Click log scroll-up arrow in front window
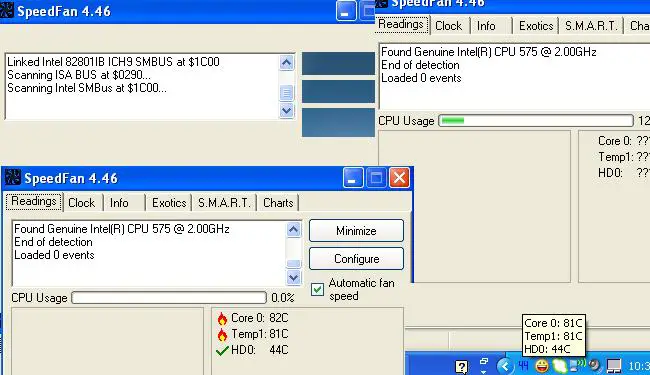This screenshot has height=375, width=650. (x=293, y=229)
